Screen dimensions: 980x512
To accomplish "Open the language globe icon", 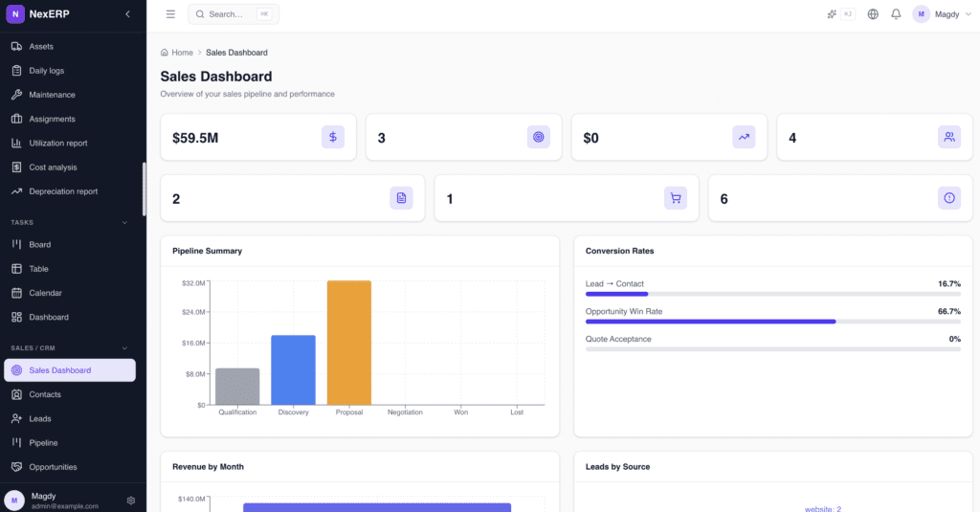I will (x=873, y=14).
